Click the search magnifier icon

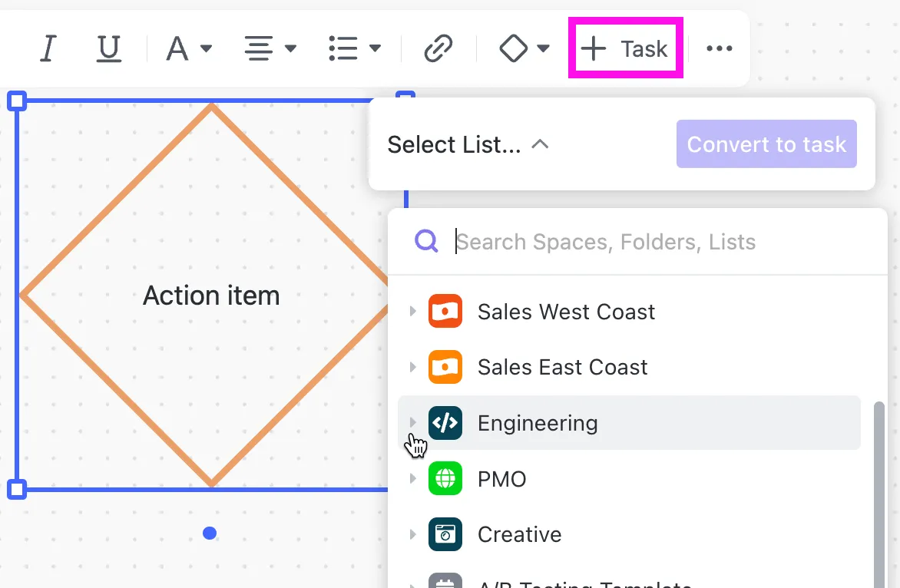click(426, 242)
